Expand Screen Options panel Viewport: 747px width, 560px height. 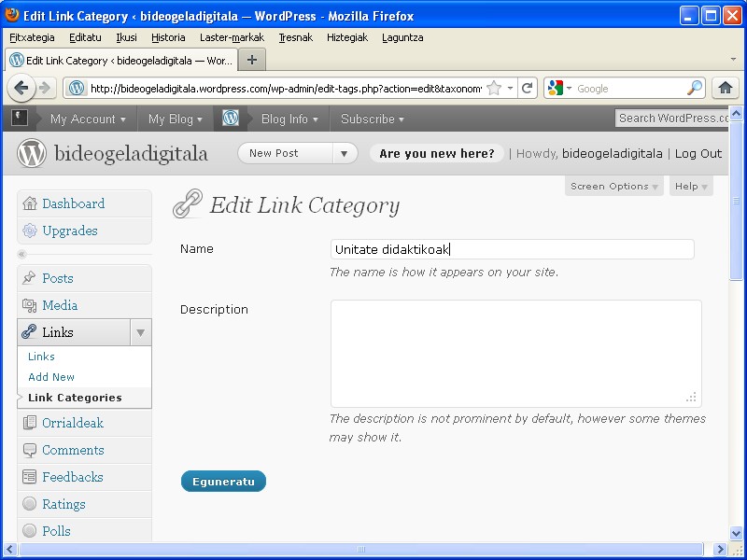[614, 186]
